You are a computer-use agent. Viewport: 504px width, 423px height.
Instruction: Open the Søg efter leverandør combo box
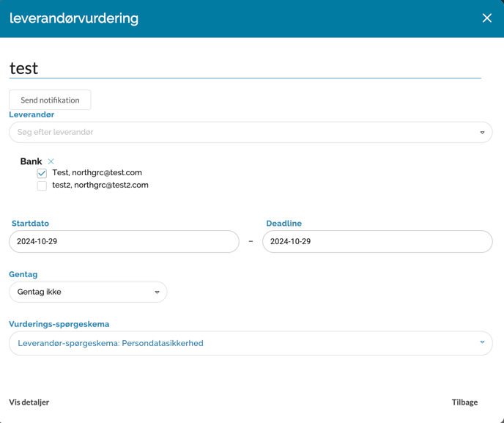pyautogui.click(x=242, y=133)
